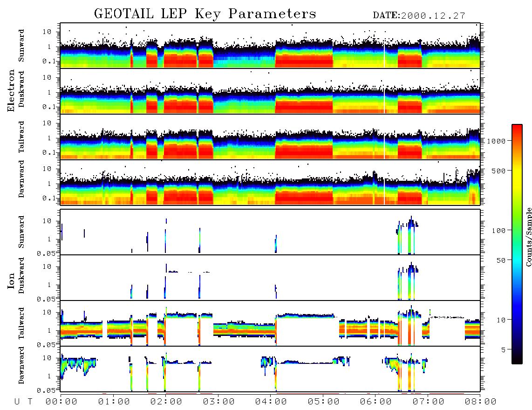
Task: Click the Ion "Tailward" panel label
Action: point(21,323)
